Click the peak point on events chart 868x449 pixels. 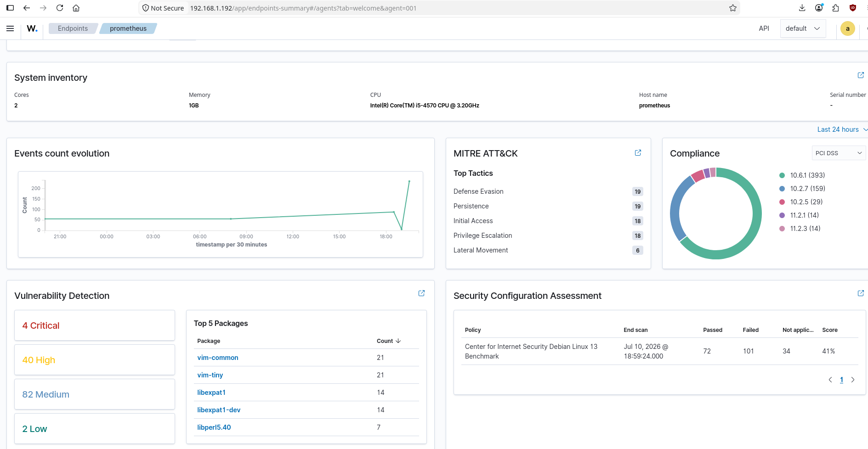click(x=409, y=181)
